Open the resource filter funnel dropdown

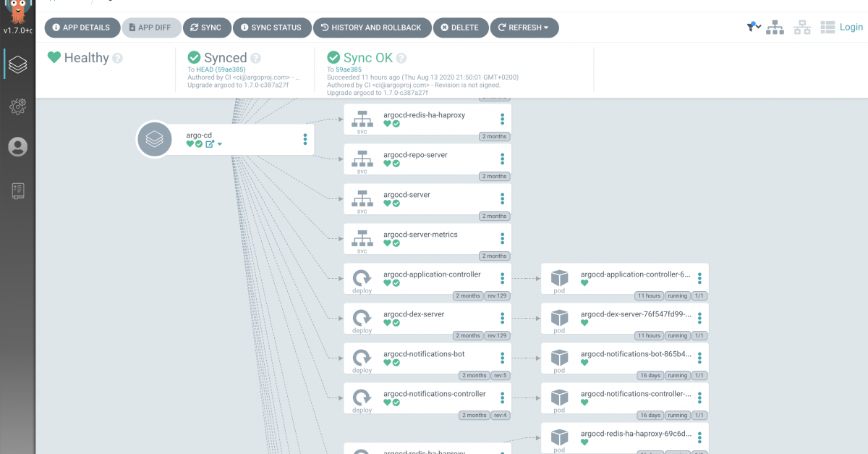point(754,27)
